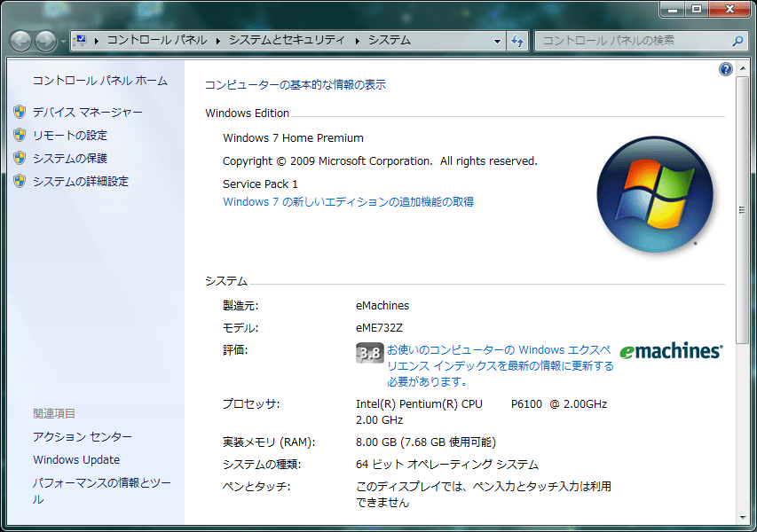Select the RAM value 8.00 GB
757x532 pixels.
pyautogui.click(x=375, y=442)
